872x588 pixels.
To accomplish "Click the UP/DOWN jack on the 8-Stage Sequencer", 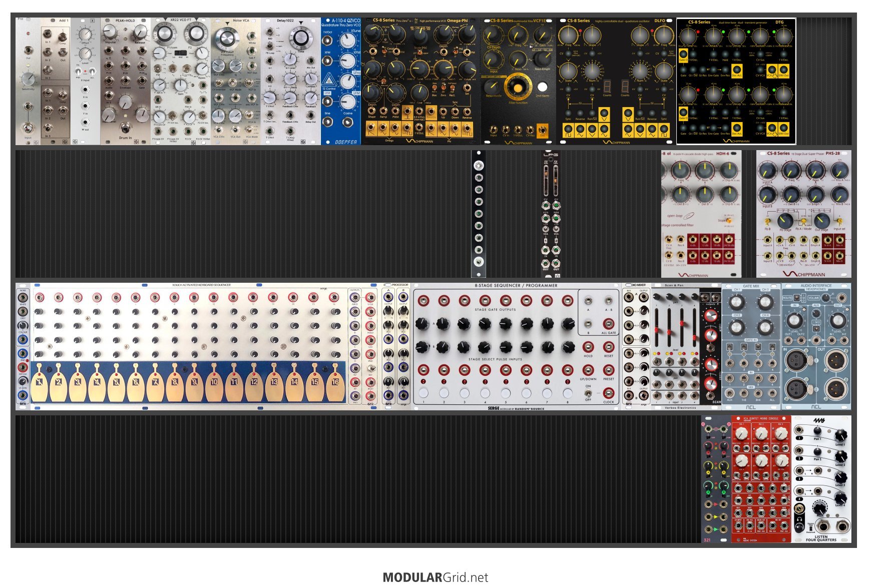I will coord(588,370).
